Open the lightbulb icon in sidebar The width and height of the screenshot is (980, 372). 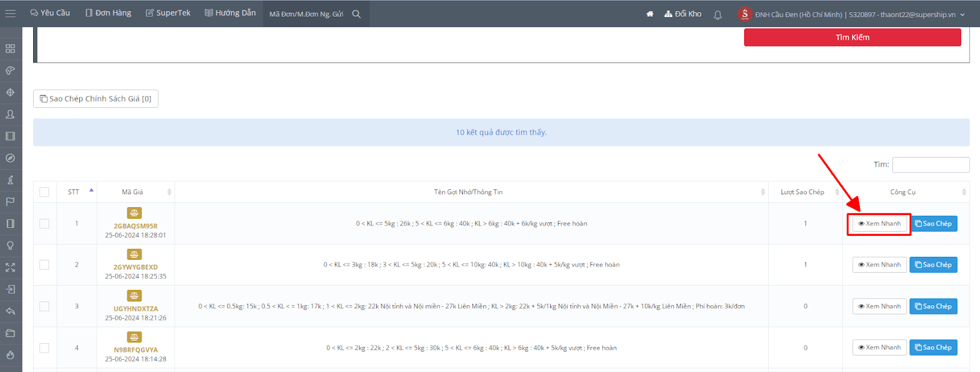pyautogui.click(x=10, y=246)
